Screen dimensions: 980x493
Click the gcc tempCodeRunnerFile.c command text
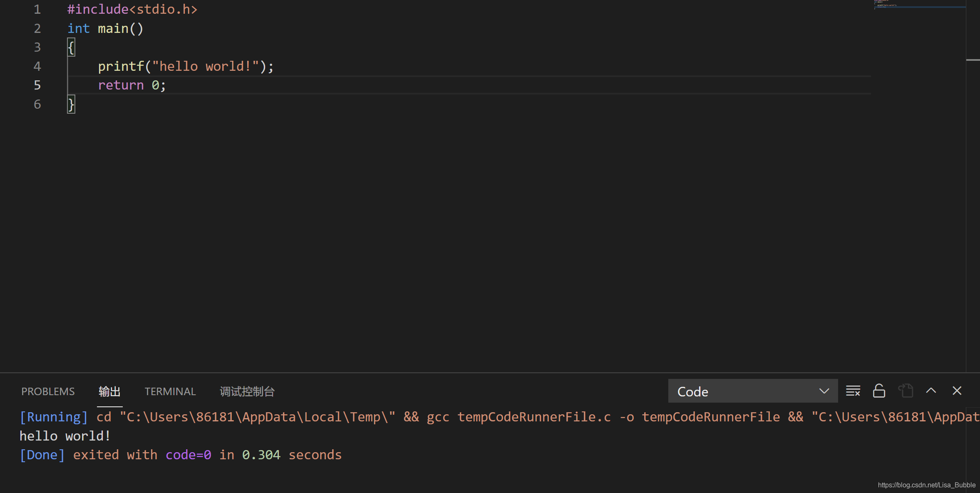(519, 417)
